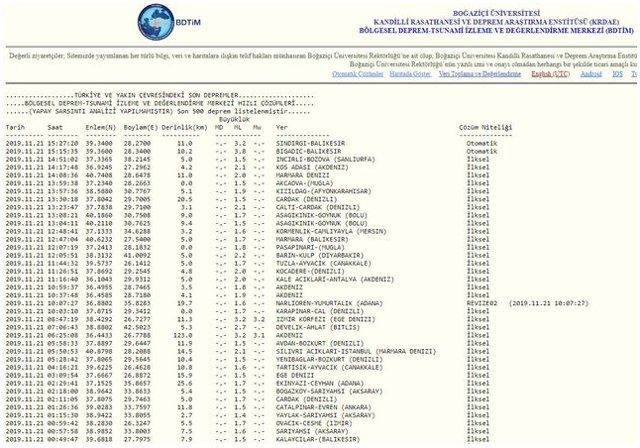Click the 20.5 depth value
The height and width of the screenshot is (448, 640).
[184, 199]
